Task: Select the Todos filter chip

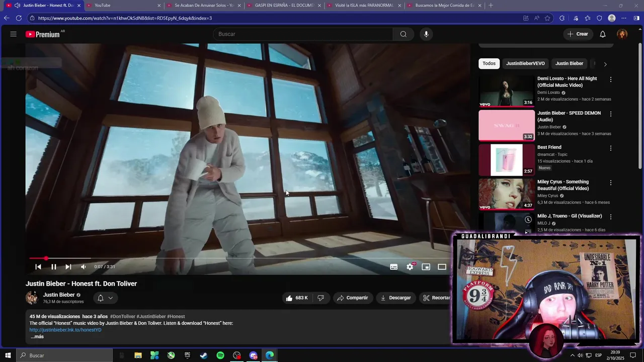Action: coord(489,64)
